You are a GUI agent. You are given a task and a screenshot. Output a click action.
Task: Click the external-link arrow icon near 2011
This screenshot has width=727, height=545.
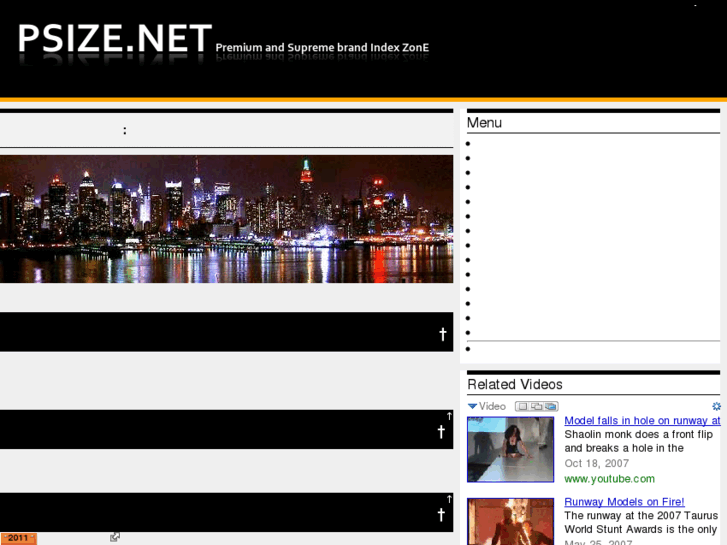[x=115, y=537]
